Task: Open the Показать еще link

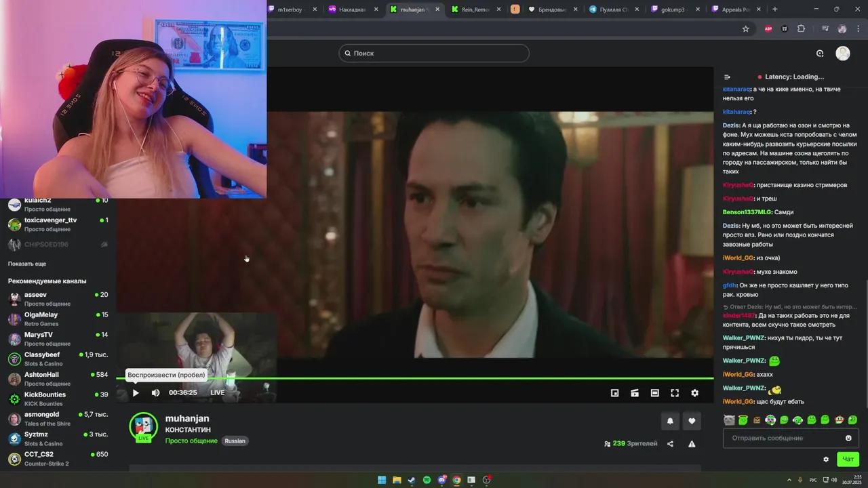Action: coord(27,264)
